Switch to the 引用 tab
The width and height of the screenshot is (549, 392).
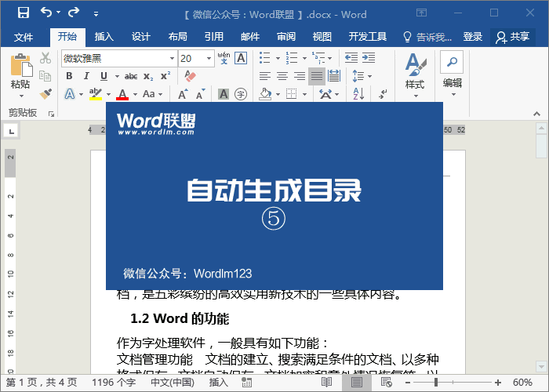point(214,37)
